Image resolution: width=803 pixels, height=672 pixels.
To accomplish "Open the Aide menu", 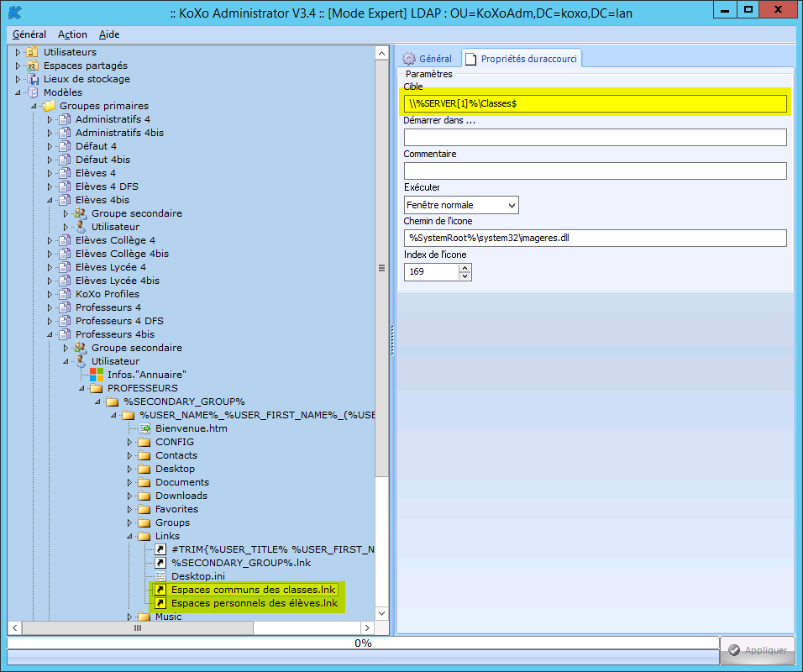I will pos(109,34).
